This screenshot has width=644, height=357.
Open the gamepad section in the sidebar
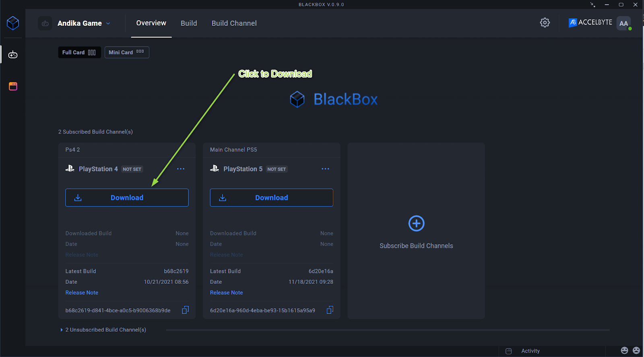(x=13, y=55)
